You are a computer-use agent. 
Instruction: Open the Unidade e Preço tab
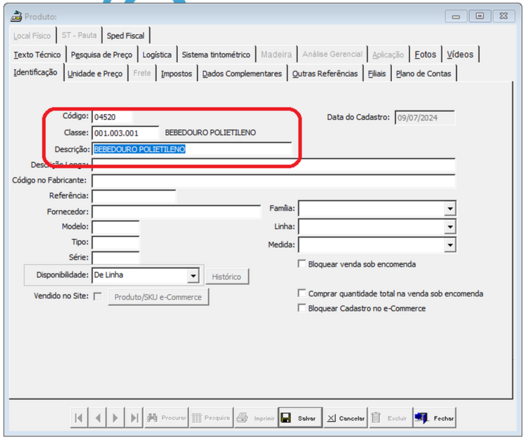95,73
